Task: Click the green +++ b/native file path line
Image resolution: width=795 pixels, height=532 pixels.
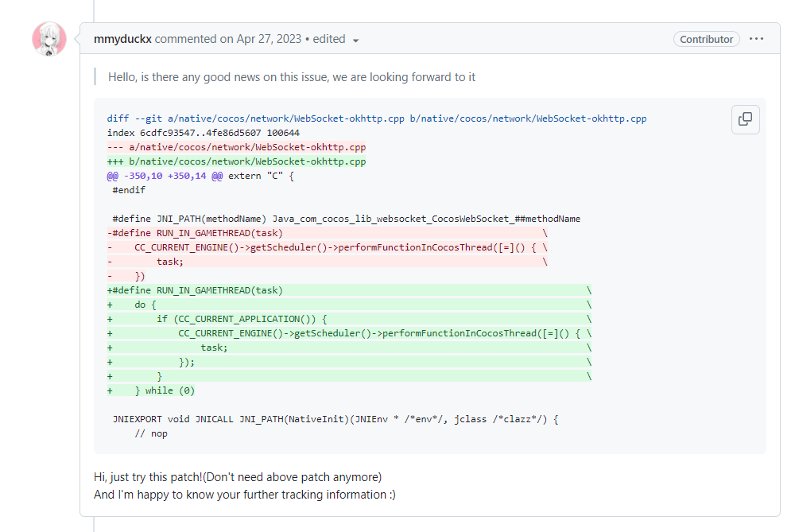Action: tap(237, 161)
